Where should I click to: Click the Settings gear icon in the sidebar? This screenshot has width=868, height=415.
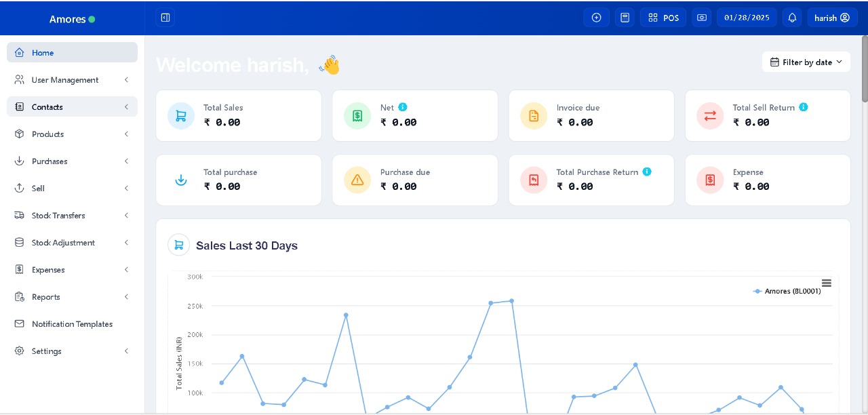(x=19, y=351)
